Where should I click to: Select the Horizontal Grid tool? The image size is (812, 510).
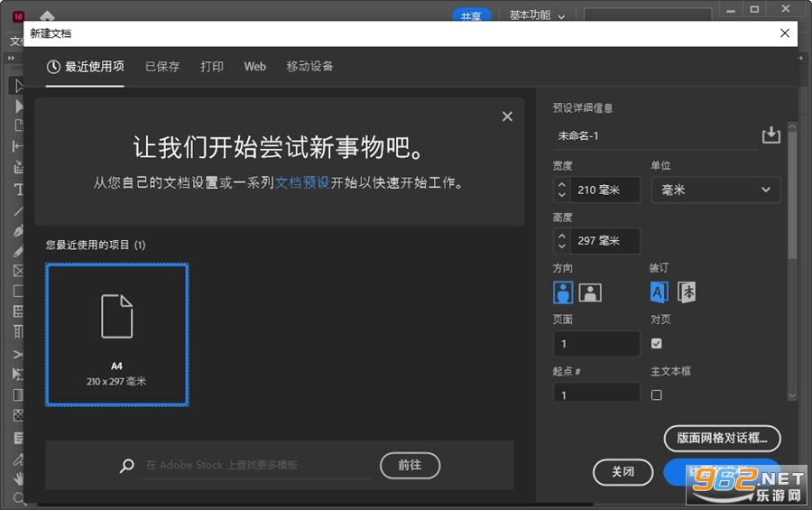(x=19, y=311)
